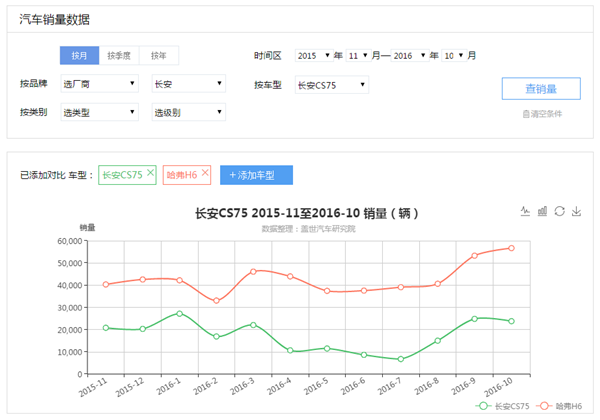Open the 选厂商 manufacturer dropdown

99,84
